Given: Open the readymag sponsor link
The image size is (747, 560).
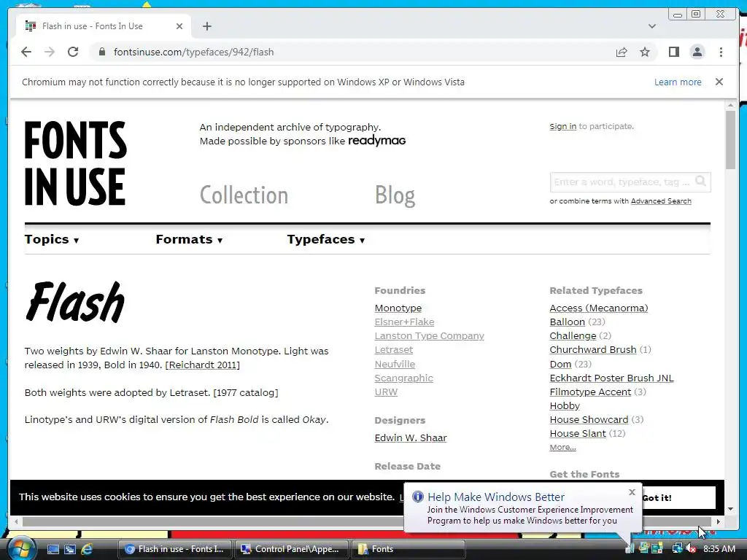Looking at the screenshot, I should (376, 141).
